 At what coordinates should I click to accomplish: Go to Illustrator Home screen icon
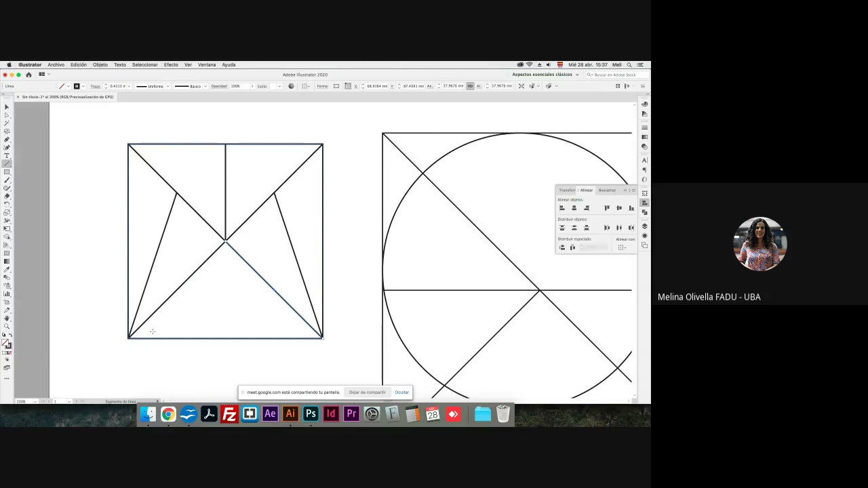[28, 75]
